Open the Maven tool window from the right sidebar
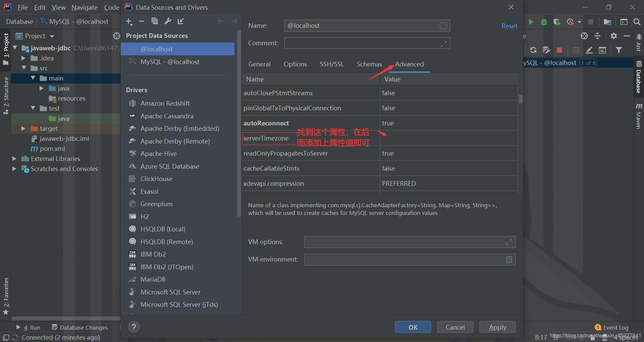This screenshot has width=644, height=342. pyautogui.click(x=639, y=116)
